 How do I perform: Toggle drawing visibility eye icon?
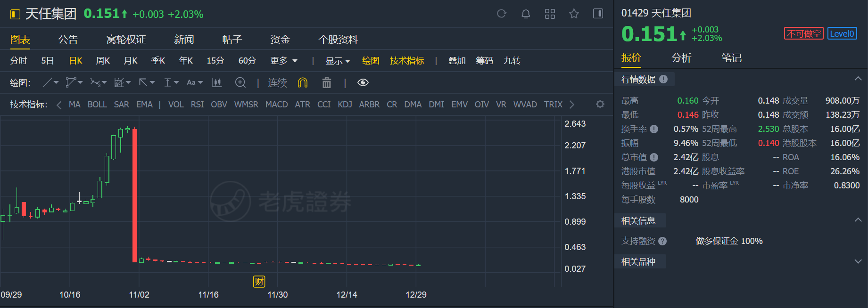(363, 82)
